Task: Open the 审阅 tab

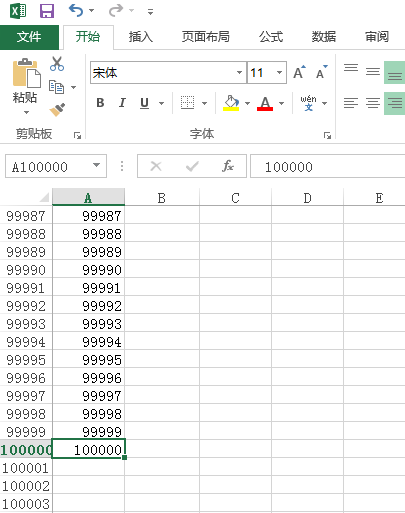Action: (377, 37)
